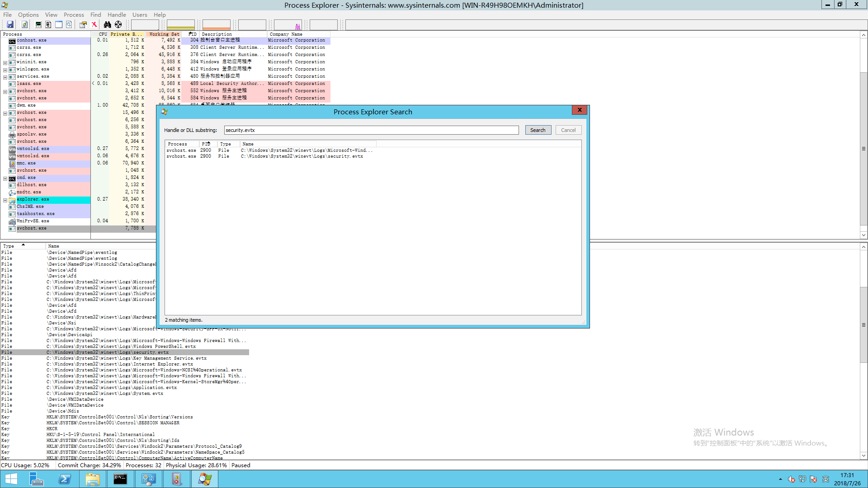This screenshot has height=488, width=868.
Task: Toggle the lower pane view icon
Action: click(x=59, y=24)
